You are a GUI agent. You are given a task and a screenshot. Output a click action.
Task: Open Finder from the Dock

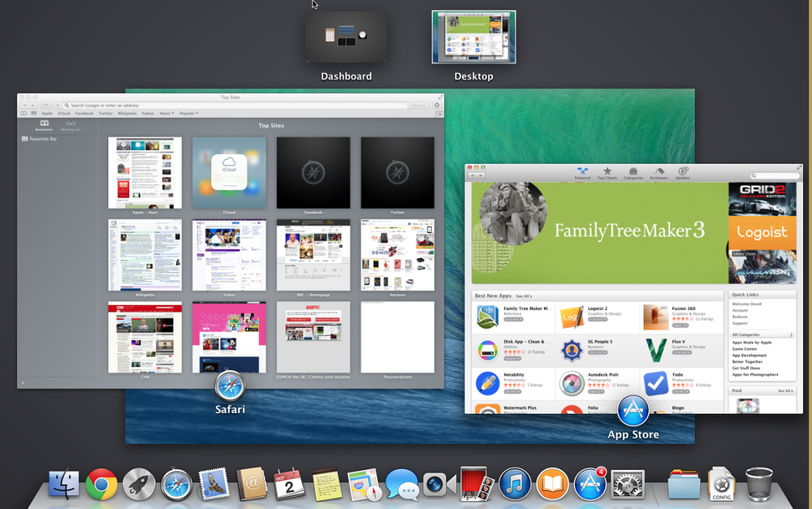[x=63, y=484]
